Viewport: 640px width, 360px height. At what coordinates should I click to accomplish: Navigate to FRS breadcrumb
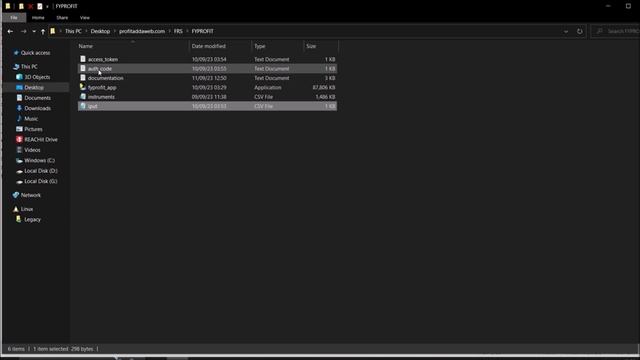pyautogui.click(x=178, y=31)
